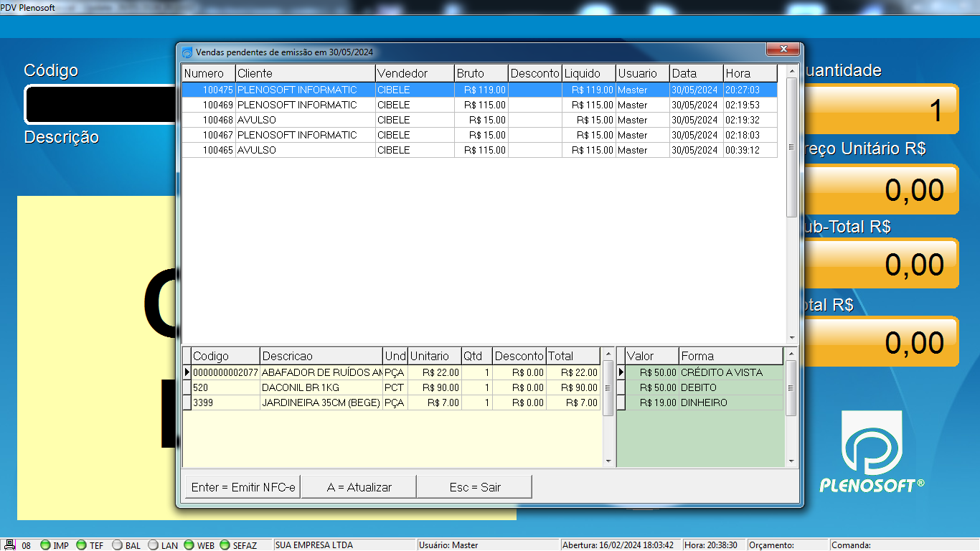Click the A = Atualizar button
The image size is (980, 551).
(359, 487)
